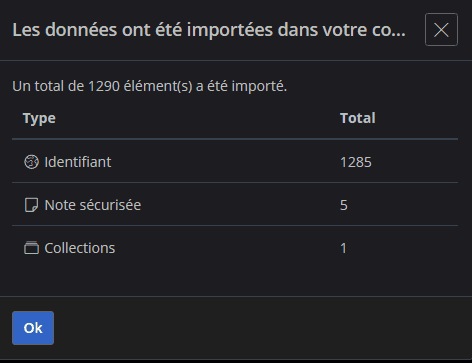The image size is (472, 363).
Task: Select the Identifiant row label
Action: (78, 162)
